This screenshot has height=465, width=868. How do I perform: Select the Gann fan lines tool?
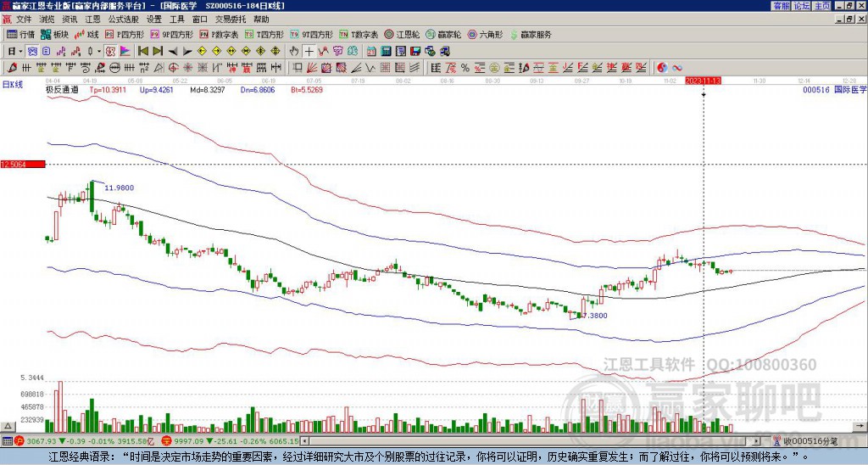[312, 68]
